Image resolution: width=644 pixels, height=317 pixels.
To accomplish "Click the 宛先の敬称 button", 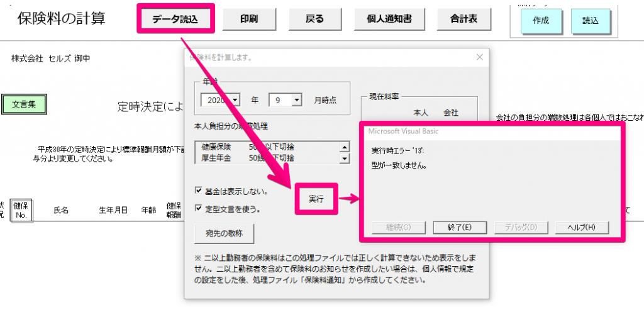I will pos(225,234).
